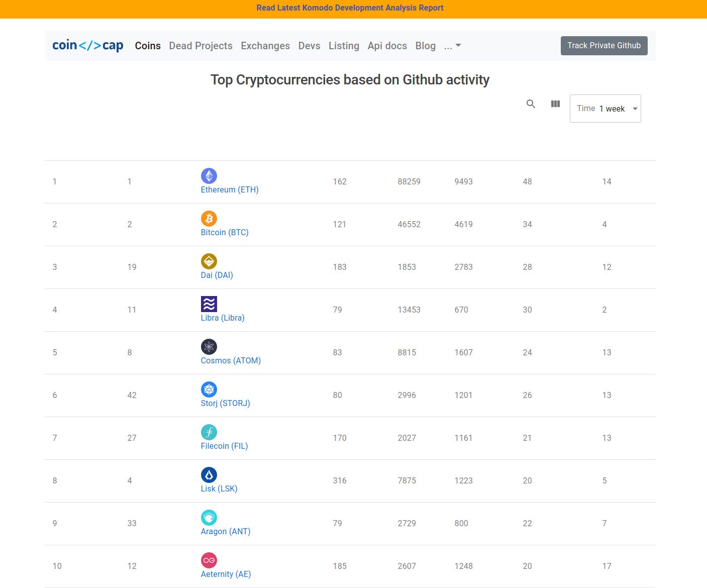Click the value 4619 in Bitcoin row

(463, 225)
